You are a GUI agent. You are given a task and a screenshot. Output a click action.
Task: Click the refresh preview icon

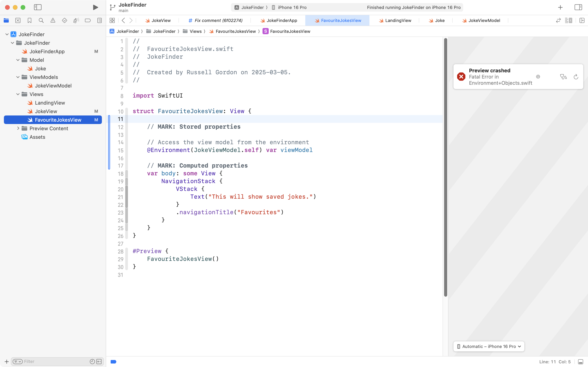(576, 77)
